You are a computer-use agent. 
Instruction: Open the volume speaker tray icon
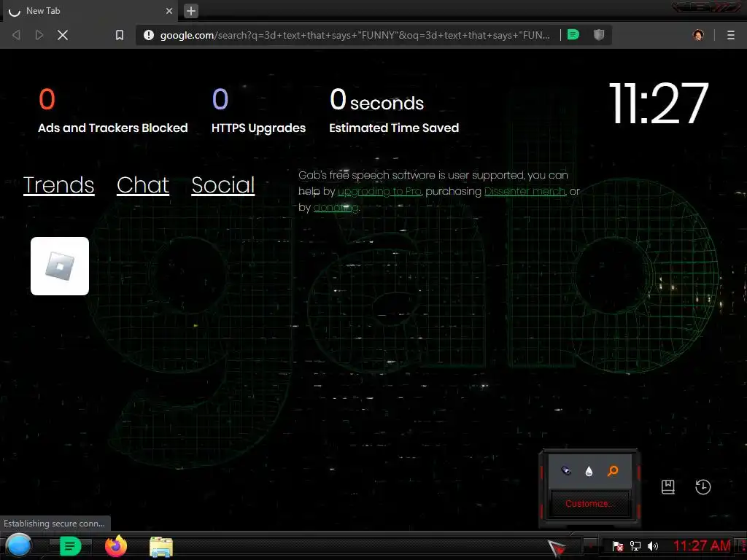(653, 545)
